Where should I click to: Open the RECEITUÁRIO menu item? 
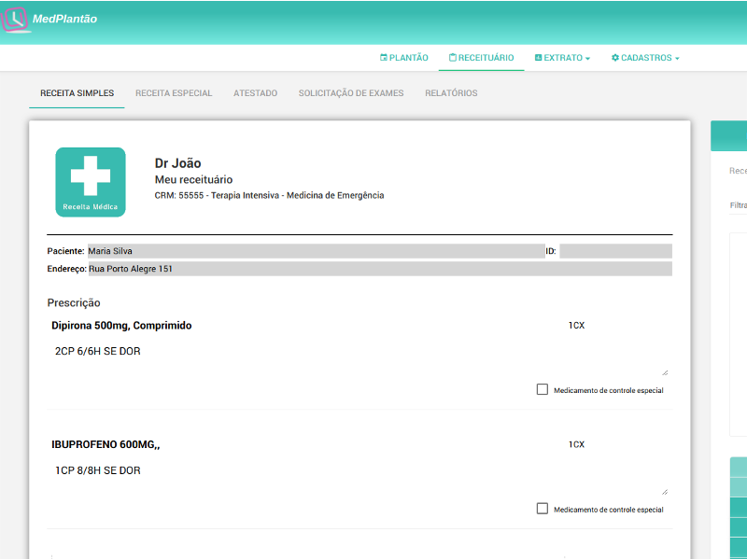[x=481, y=58]
